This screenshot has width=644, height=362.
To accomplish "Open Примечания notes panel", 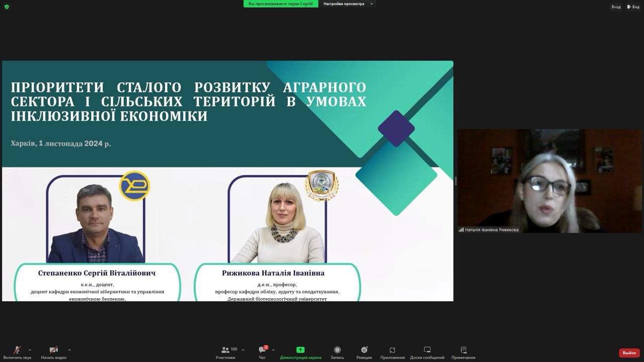I will pyautogui.click(x=463, y=350).
